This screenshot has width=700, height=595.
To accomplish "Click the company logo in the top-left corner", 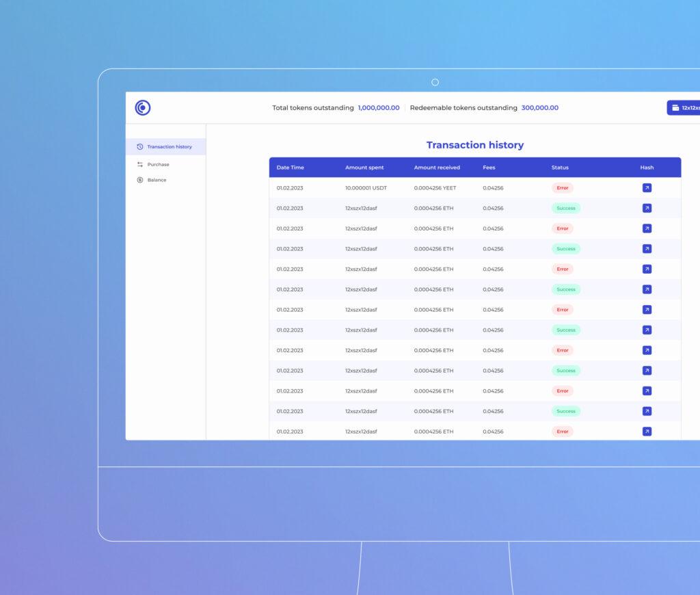I will 142,107.
